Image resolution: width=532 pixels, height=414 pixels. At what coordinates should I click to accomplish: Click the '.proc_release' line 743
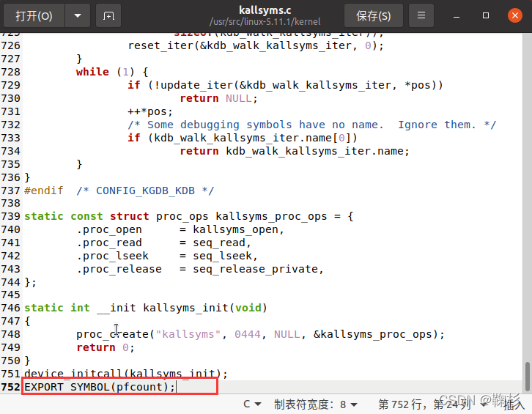click(x=200, y=269)
